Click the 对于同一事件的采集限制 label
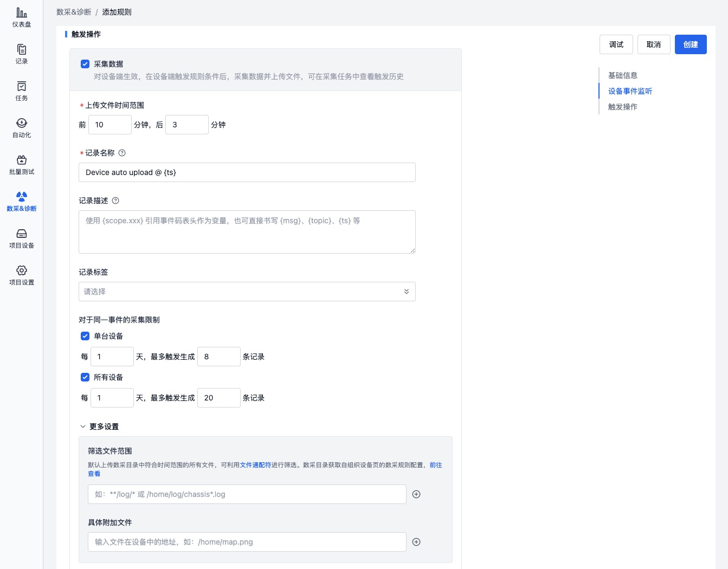728x569 pixels. point(119,320)
